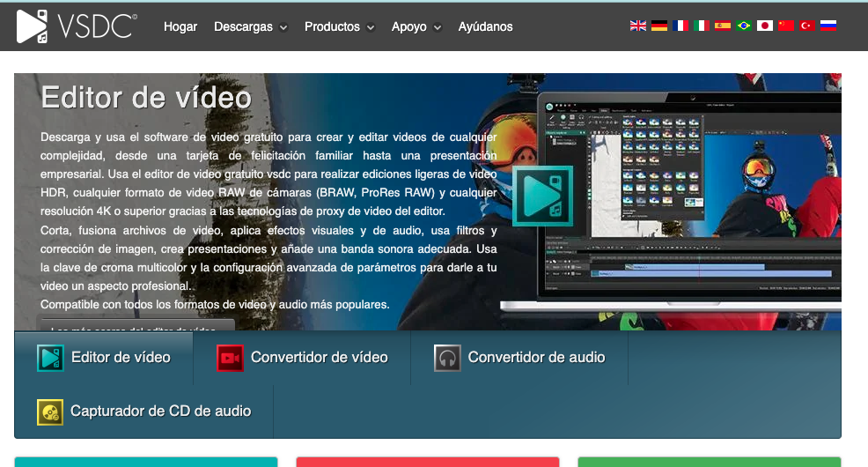Select the Capturador de CD de audio tab
Screen dimensions: 868x467
coord(143,411)
